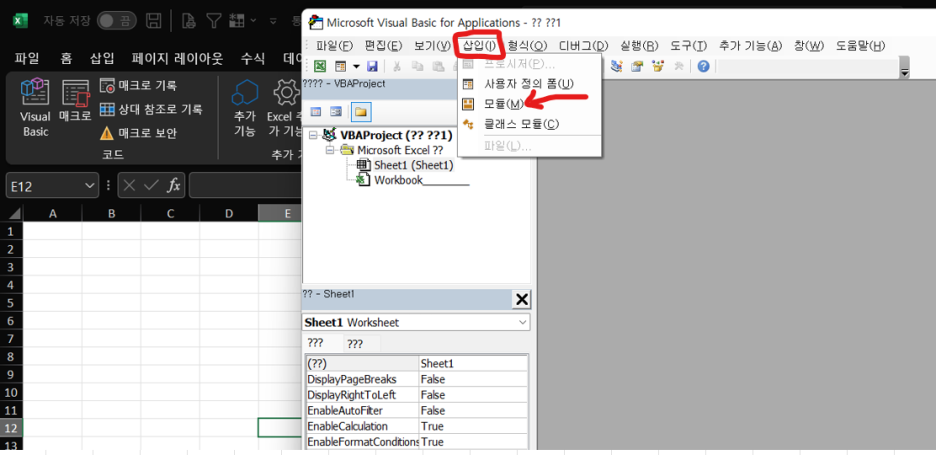Click the Copy icon in VBA toolbar
The width and height of the screenshot is (936, 455).
pyautogui.click(x=418, y=66)
